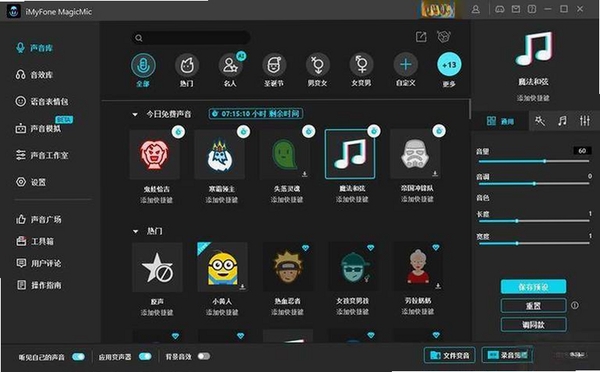Image resolution: width=600 pixels, height=372 pixels.
Task: Switch to the equalizer sliders tab
Action: coord(584,121)
